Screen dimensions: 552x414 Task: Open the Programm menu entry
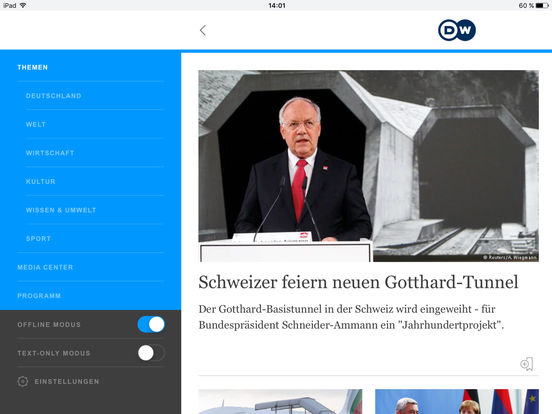[x=39, y=296]
